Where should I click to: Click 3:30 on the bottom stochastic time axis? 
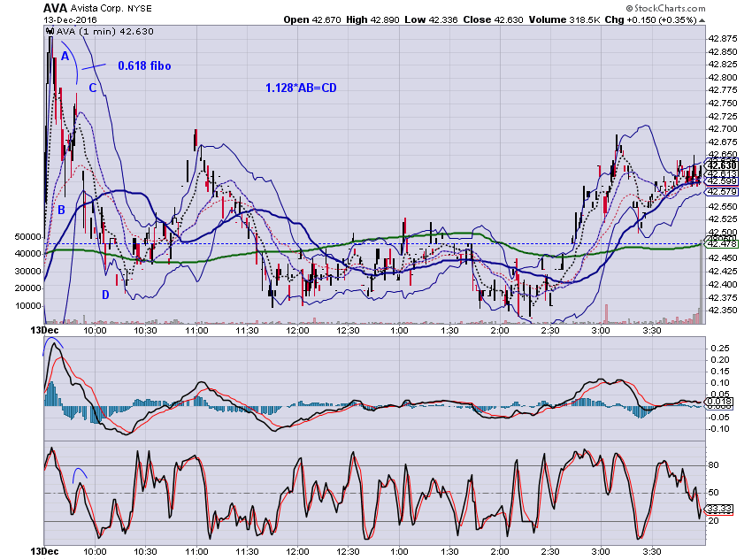[652, 552]
